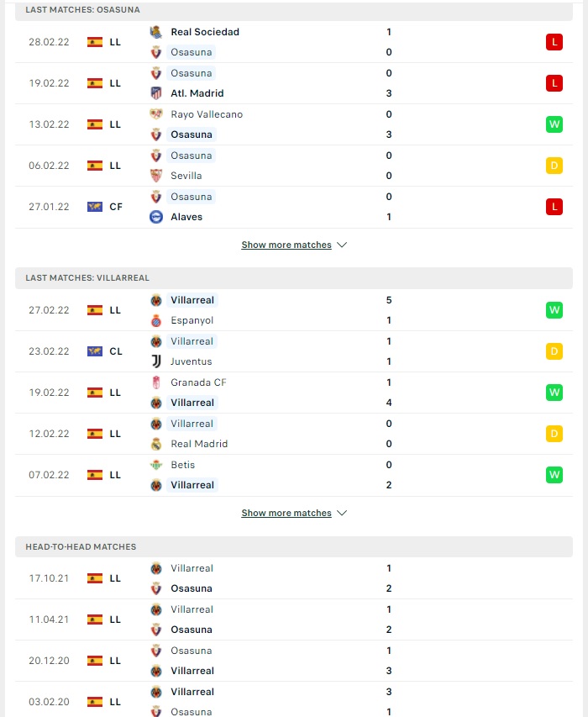Viewport: 588px width, 717px height.
Task: Expand Show more matches under Villarreal
Action: point(286,513)
